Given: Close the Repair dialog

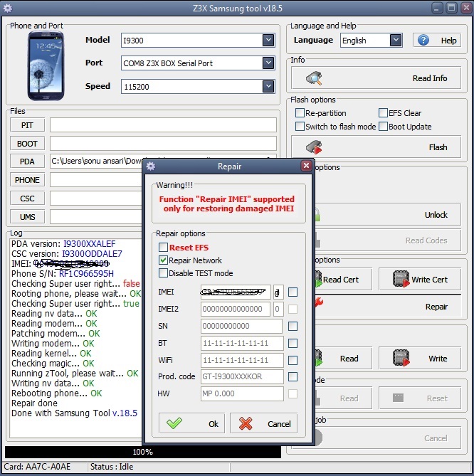Looking at the screenshot, I should [306, 166].
